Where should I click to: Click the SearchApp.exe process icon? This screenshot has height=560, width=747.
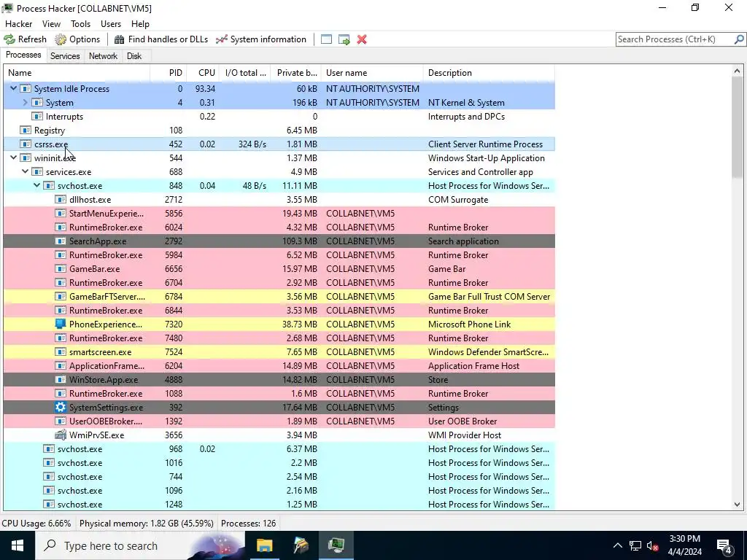(61, 241)
